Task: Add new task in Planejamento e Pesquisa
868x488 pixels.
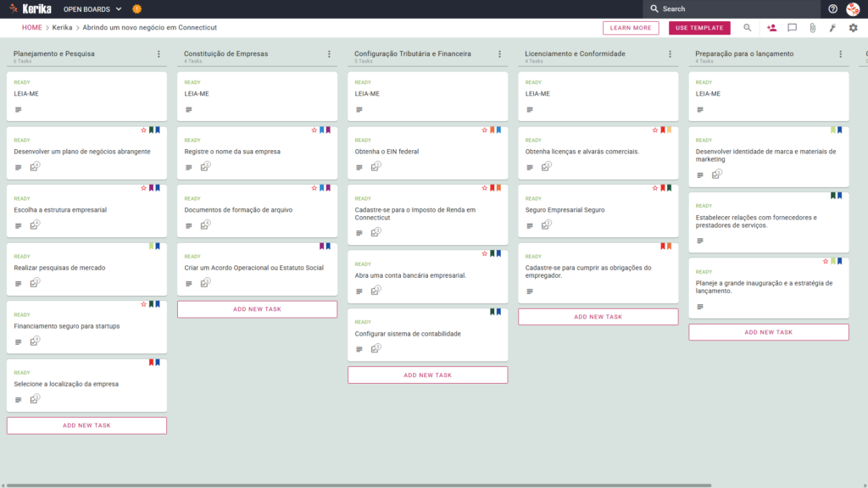Action: (86, 425)
